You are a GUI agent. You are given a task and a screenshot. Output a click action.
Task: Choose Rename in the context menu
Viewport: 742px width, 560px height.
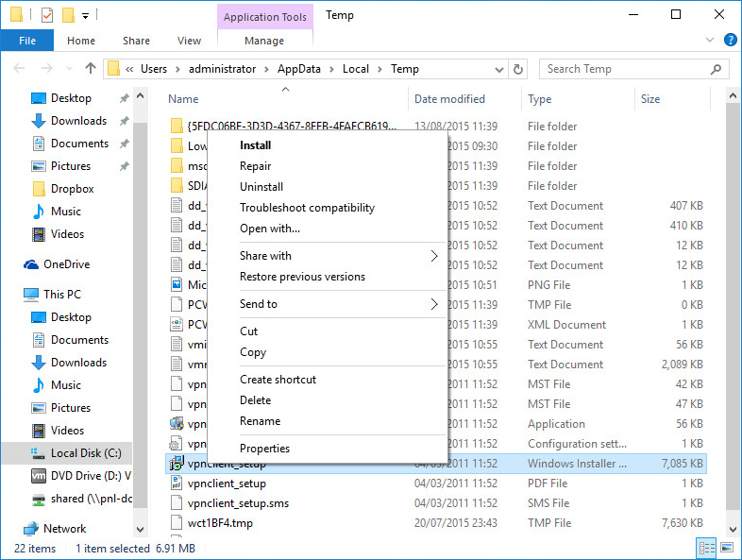(x=260, y=421)
